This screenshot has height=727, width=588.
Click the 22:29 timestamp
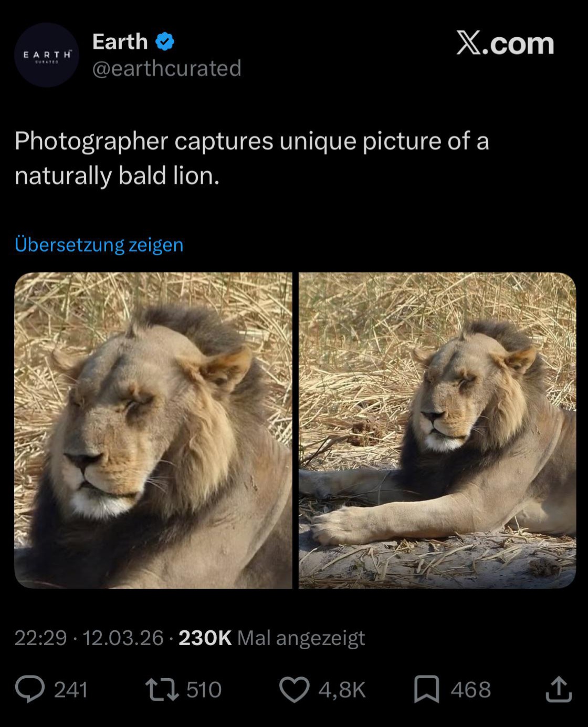[41, 638]
